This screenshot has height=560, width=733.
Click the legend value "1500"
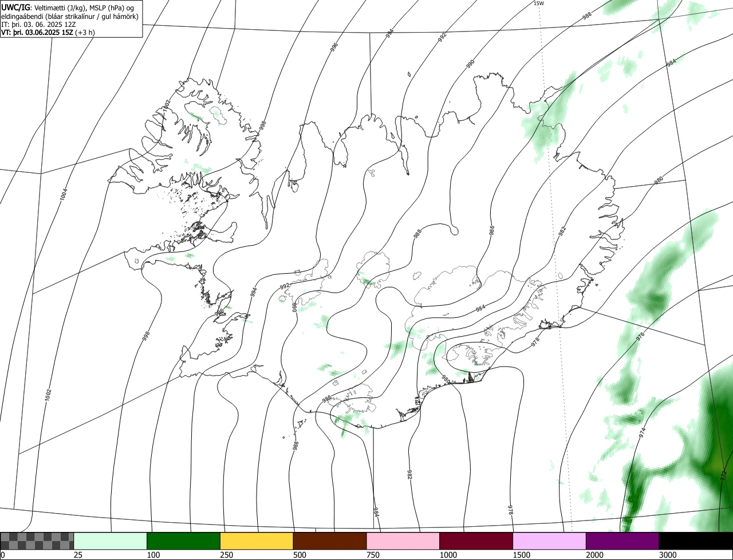(522, 555)
